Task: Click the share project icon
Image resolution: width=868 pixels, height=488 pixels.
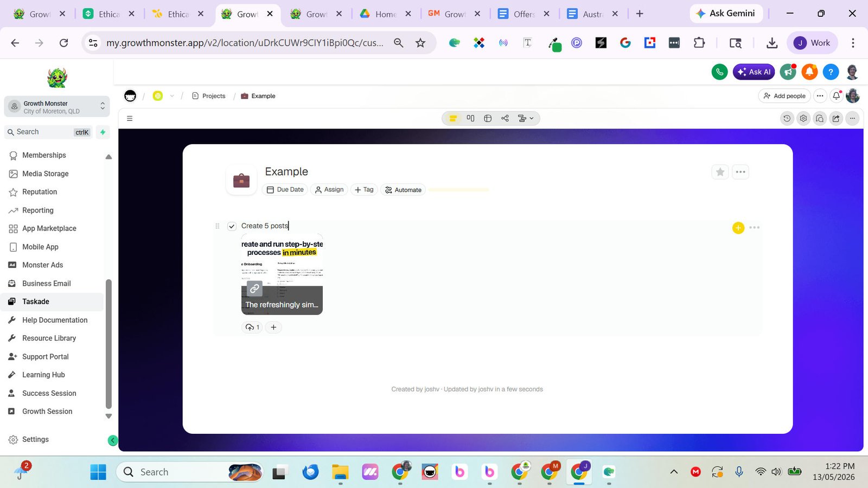Action: pyautogui.click(x=836, y=118)
